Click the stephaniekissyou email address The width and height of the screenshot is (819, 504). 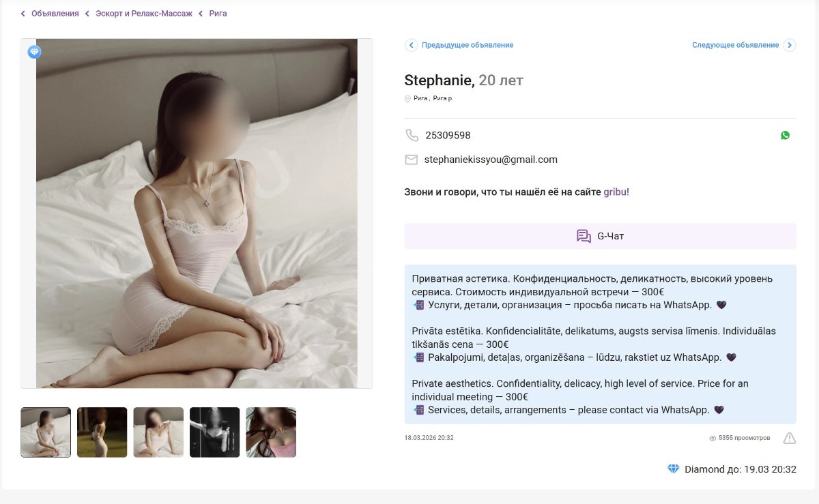click(491, 160)
